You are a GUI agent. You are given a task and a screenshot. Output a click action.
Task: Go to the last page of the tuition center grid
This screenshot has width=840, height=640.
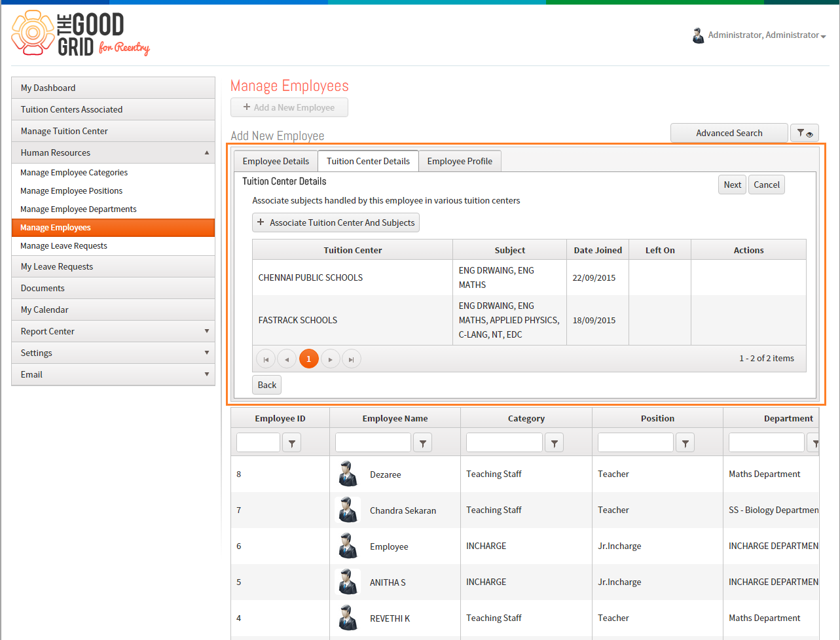coord(352,359)
